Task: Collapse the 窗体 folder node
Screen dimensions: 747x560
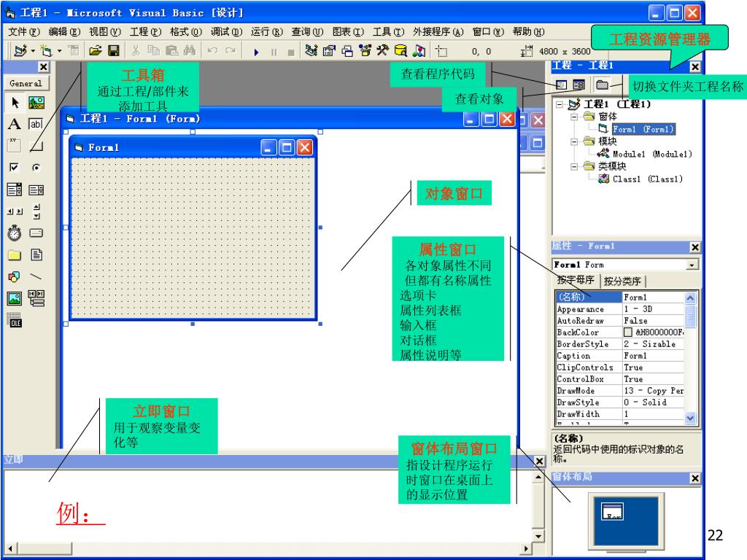Action: pos(574,117)
